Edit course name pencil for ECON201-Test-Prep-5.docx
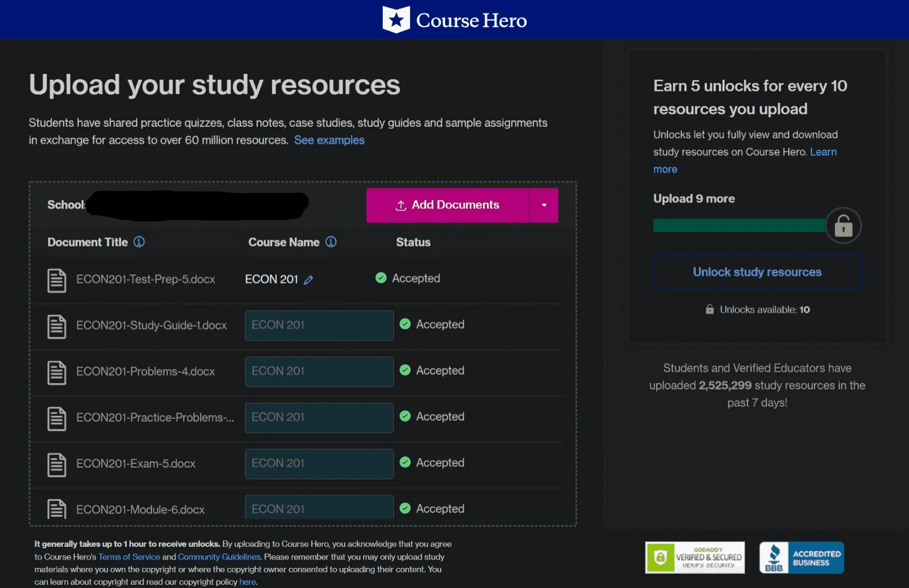This screenshot has height=588, width=909. pyautogui.click(x=308, y=280)
